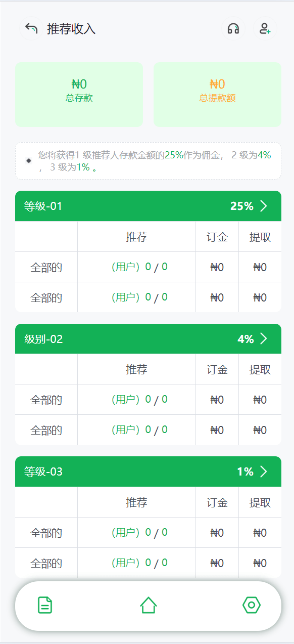Expand the 等级-03 chevron arrow
Viewport: 294px width, 644px height.
[264, 472]
